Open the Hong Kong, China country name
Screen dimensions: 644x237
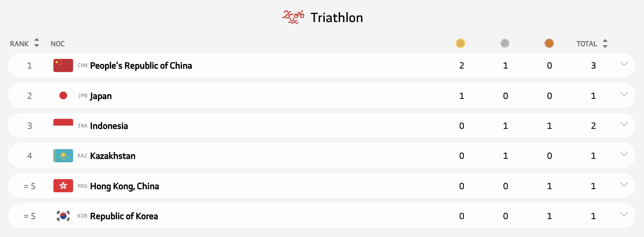(124, 186)
